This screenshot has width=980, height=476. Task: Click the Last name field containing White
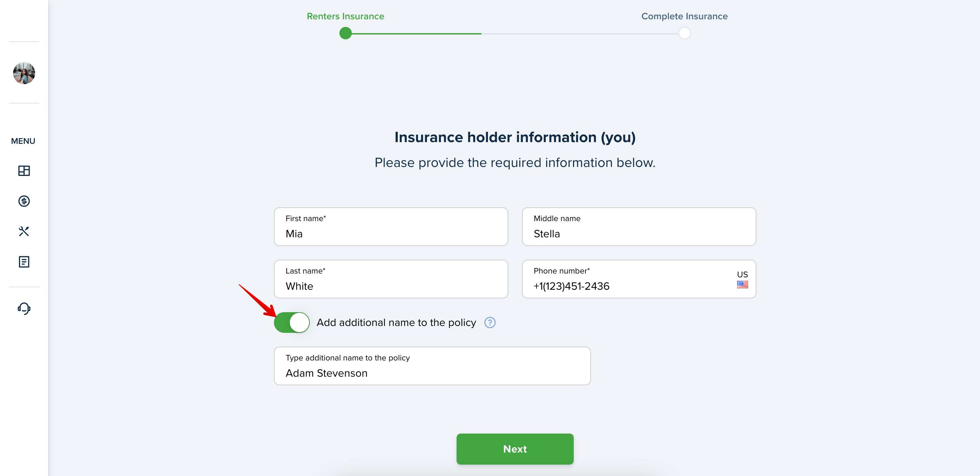point(391,279)
